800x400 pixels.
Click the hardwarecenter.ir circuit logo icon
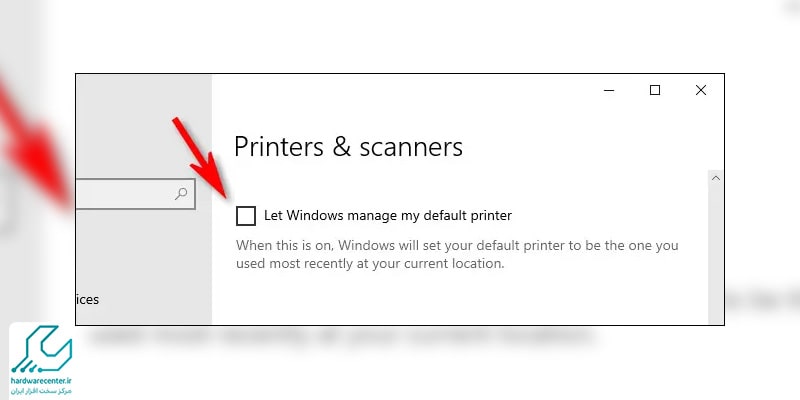42,349
